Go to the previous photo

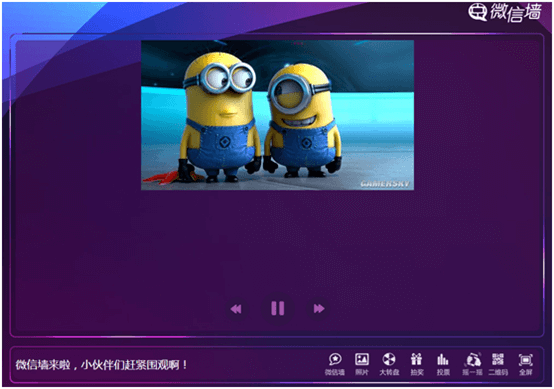click(236, 309)
